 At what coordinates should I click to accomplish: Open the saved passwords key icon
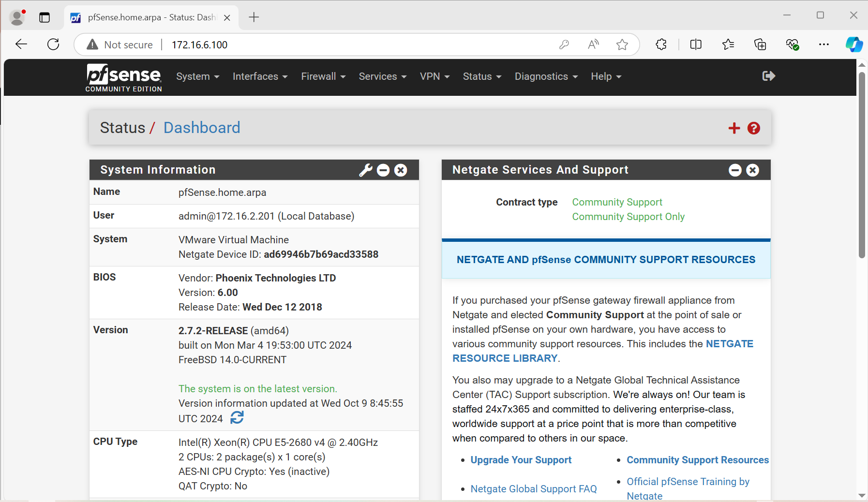point(564,44)
